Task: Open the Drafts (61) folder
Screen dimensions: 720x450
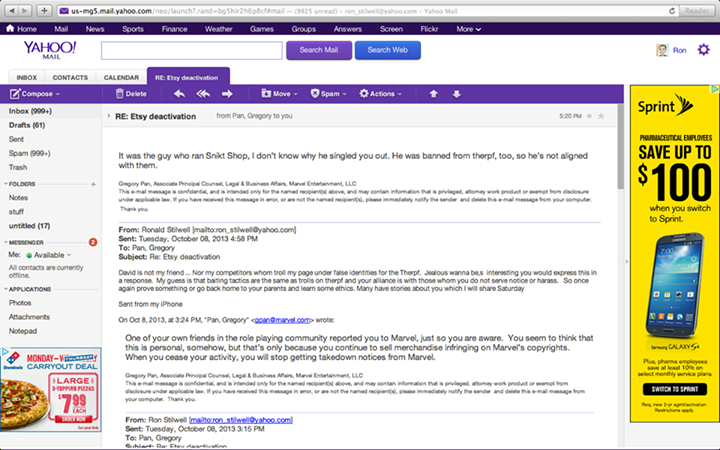Action: point(27,125)
